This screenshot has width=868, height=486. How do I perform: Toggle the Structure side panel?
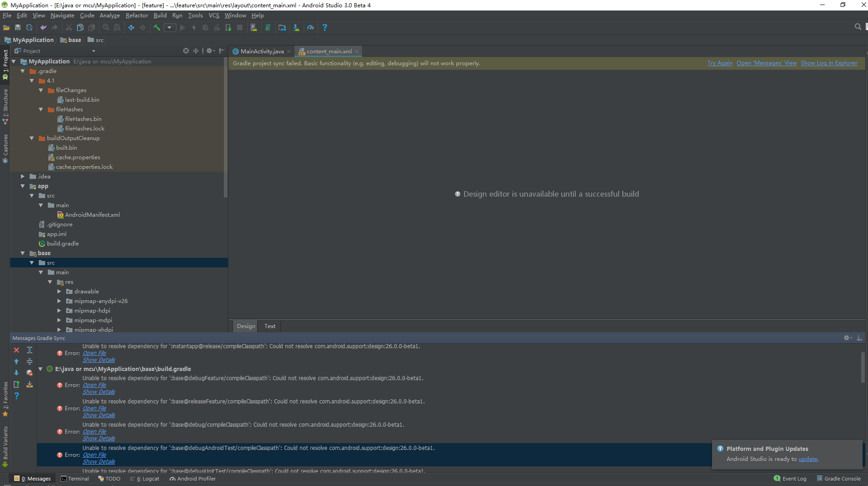[5, 107]
